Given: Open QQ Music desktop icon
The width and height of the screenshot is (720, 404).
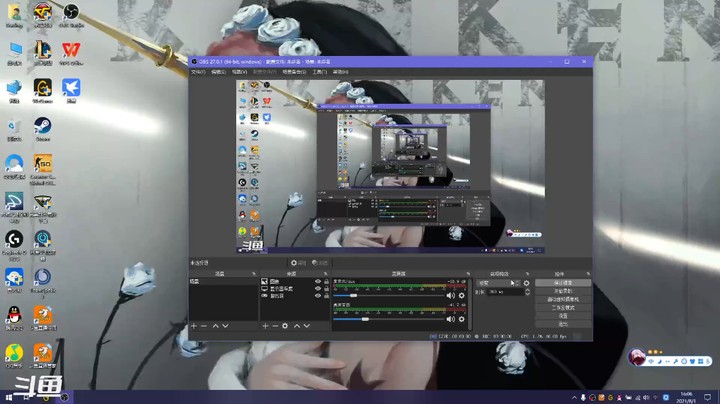Looking at the screenshot, I should [14, 356].
